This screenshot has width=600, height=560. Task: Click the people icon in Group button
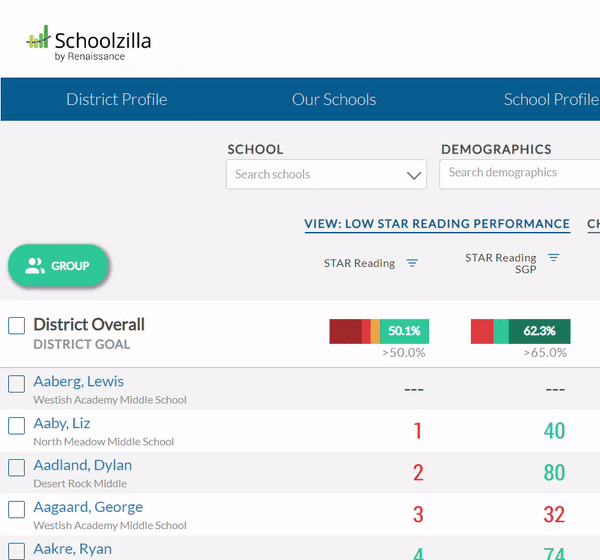click(35, 266)
